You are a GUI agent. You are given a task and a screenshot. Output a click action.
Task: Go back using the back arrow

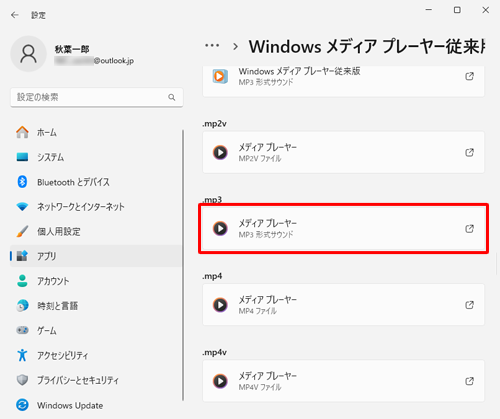pos(15,15)
